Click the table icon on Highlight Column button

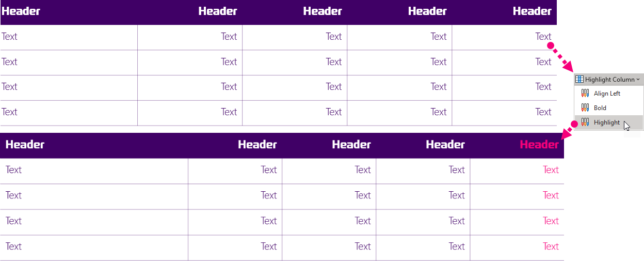click(579, 80)
